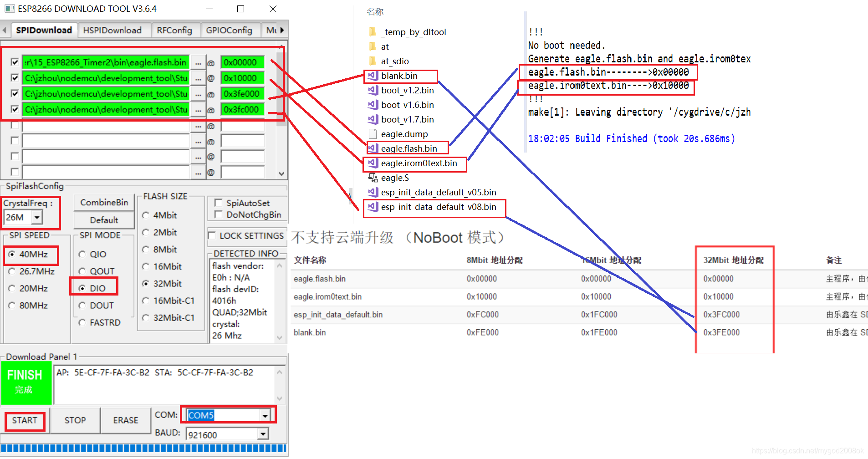The height and width of the screenshot is (459, 868).
Task: Click the 0x3fc000 address field
Action: tap(243, 110)
